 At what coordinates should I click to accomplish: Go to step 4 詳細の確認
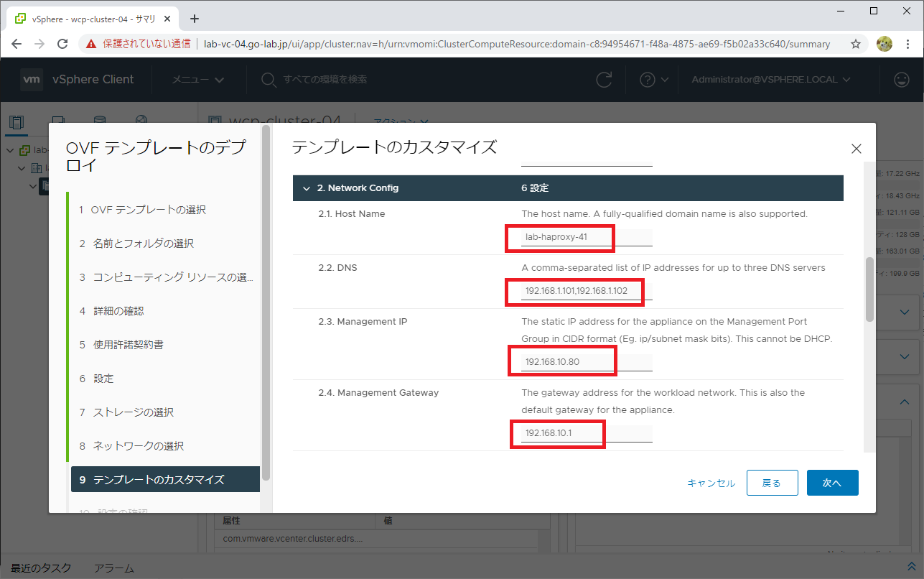pos(111,311)
